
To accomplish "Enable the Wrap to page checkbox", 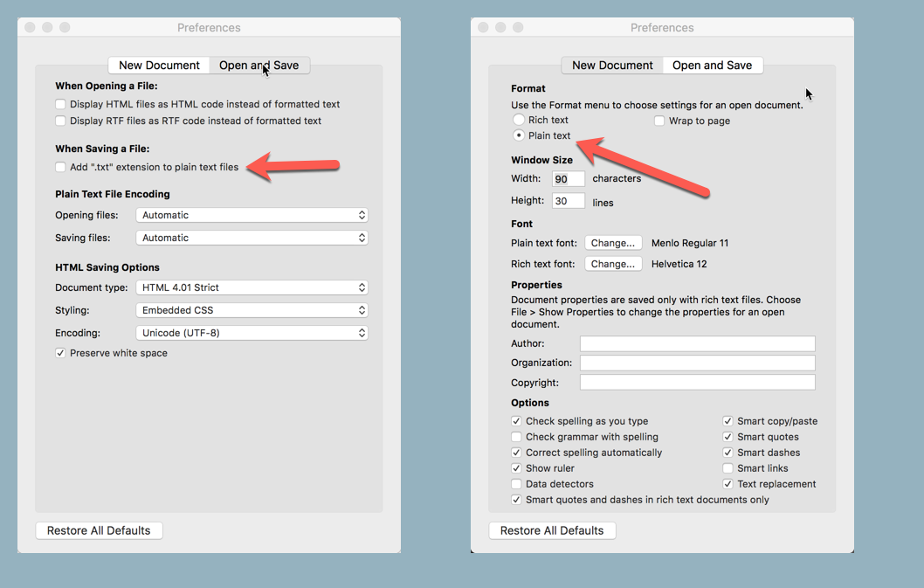I will coord(660,121).
